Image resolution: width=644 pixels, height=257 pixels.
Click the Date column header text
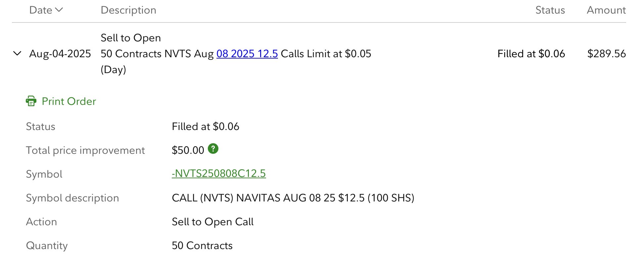coord(40,10)
